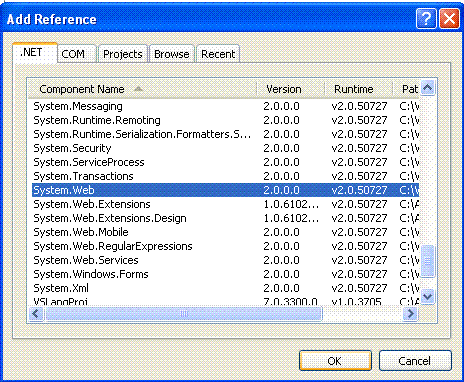Click the Help question mark icon
The image size is (464, 382).
pos(426,19)
